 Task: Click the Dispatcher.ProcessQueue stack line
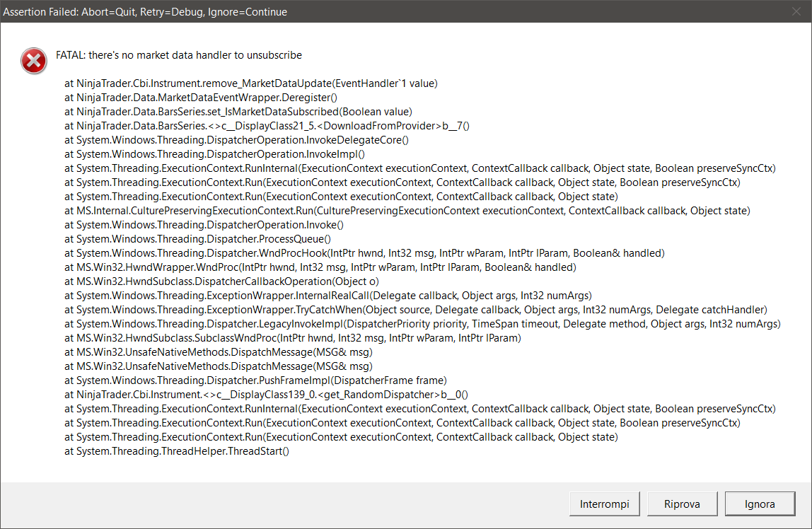click(x=197, y=239)
